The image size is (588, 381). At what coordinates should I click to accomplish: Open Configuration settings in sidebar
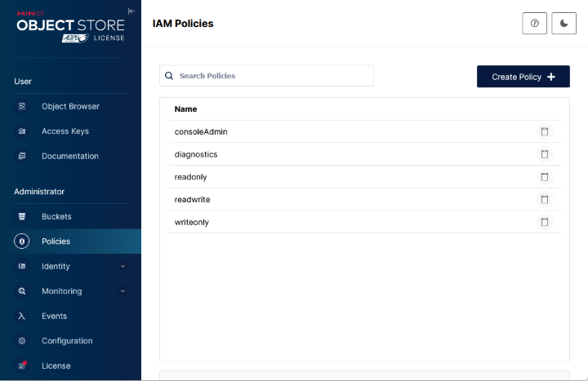(x=67, y=341)
